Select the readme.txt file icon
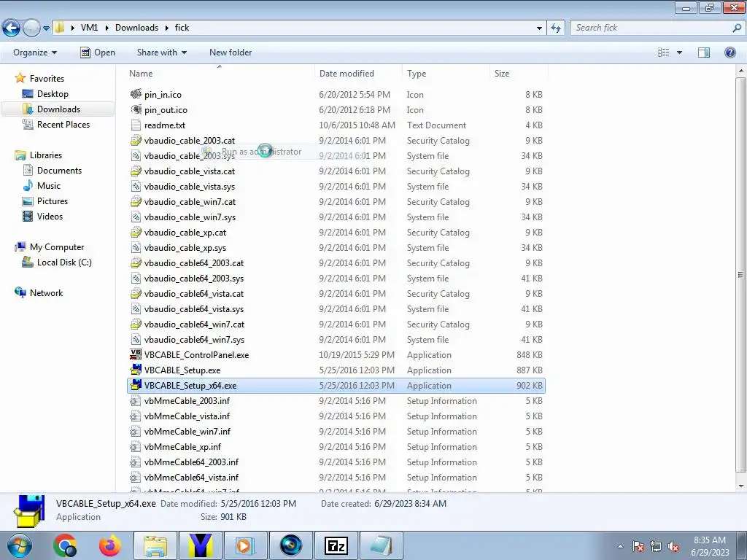Screen dimensions: 747x560 (136, 125)
